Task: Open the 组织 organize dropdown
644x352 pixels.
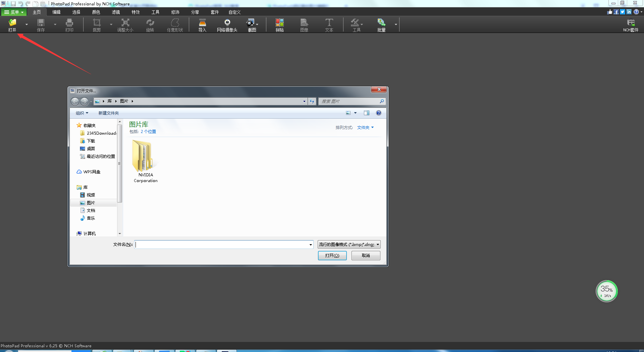Action: (82, 113)
